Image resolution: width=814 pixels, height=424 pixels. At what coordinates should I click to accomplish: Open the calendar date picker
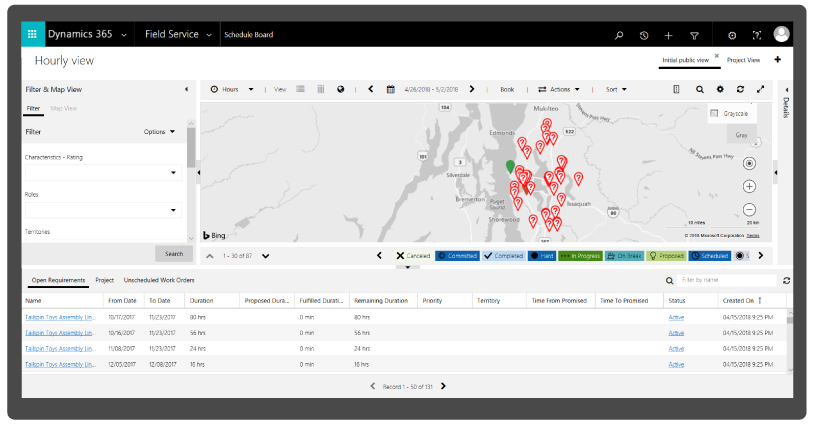click(x=390, y=89)
